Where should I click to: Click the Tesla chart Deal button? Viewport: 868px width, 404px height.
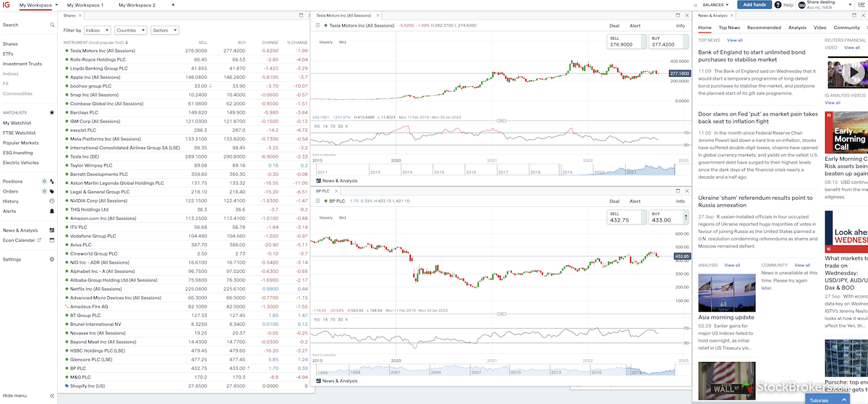(614, 25)
